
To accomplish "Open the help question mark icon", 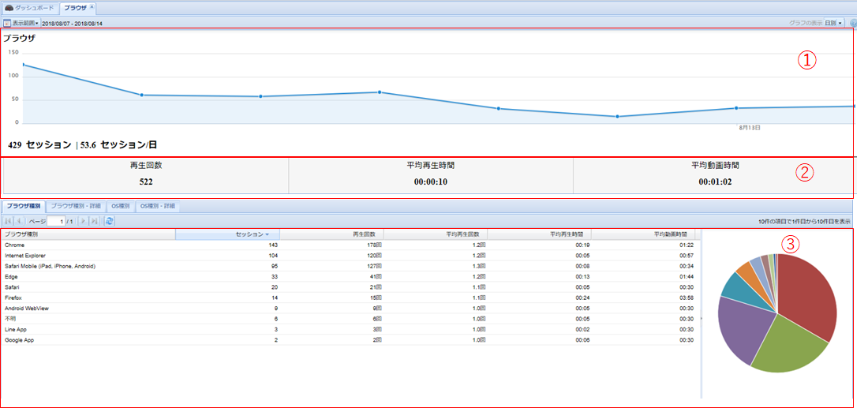I will (855, 23).
